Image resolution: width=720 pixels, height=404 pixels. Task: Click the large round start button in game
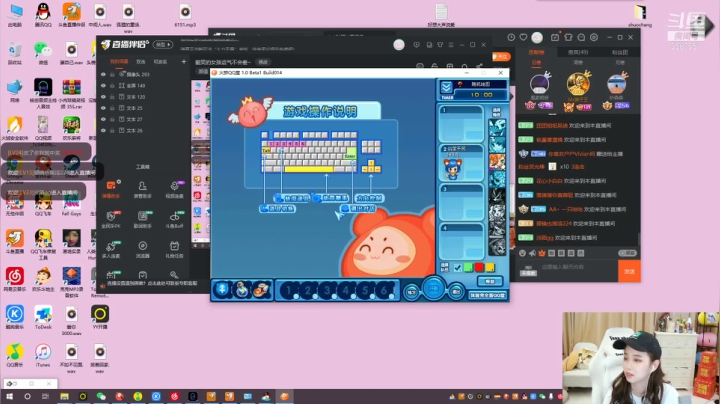pos(433,289)
